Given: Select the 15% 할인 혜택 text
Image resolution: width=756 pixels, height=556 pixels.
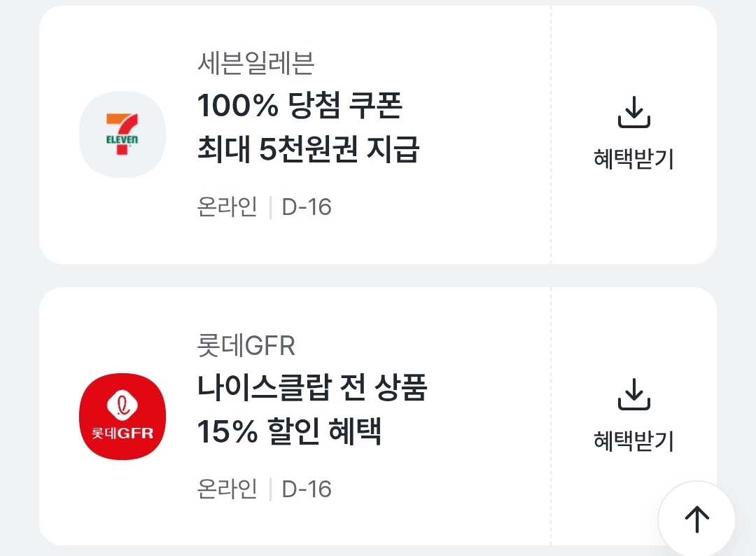Looking at the screenshot, I should 289,432.
